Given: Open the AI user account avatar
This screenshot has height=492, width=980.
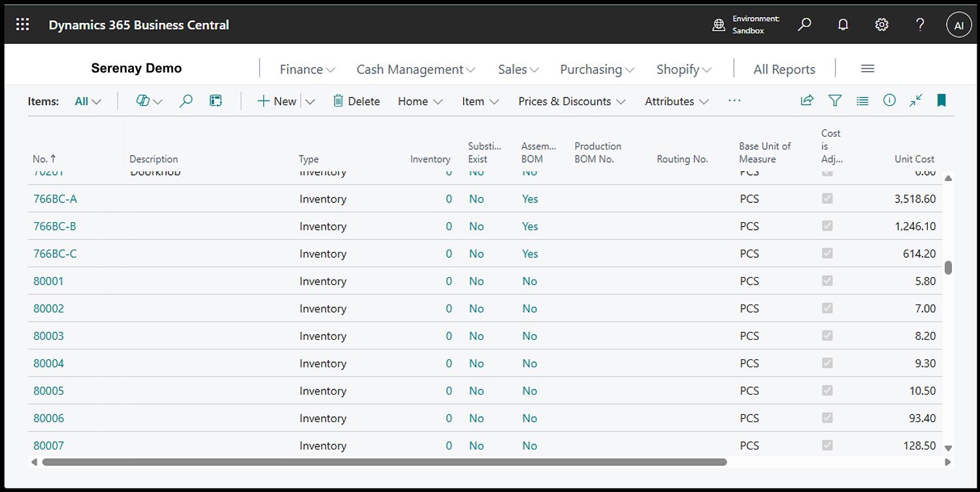Looking at the screenshot, I should coord(958,25).
